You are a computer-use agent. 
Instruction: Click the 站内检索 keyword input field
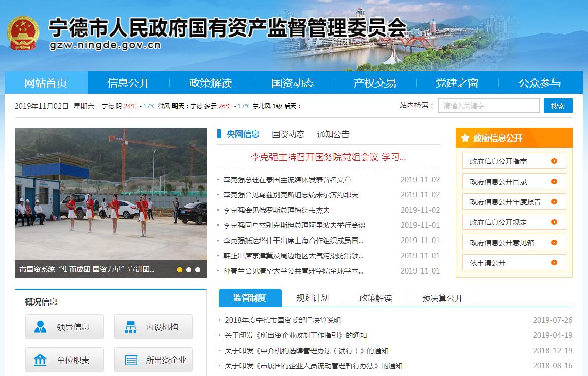(489, 106)
